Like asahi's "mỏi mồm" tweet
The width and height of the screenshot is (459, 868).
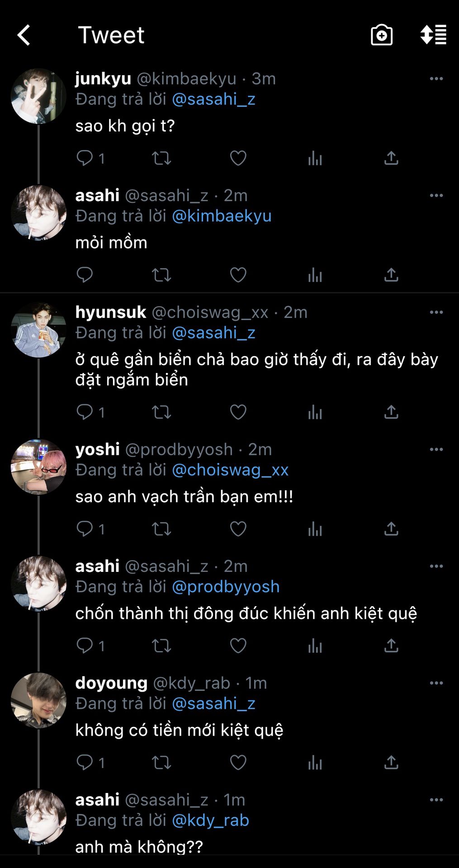tap(238, 275)
